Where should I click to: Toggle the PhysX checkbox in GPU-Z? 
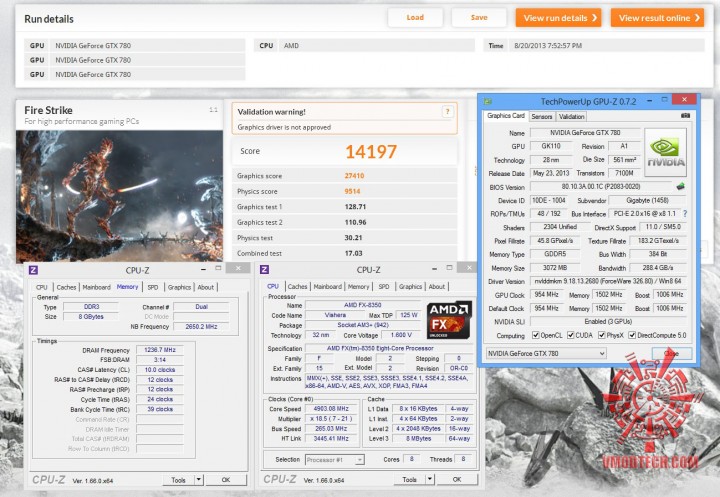coord(602,335)
